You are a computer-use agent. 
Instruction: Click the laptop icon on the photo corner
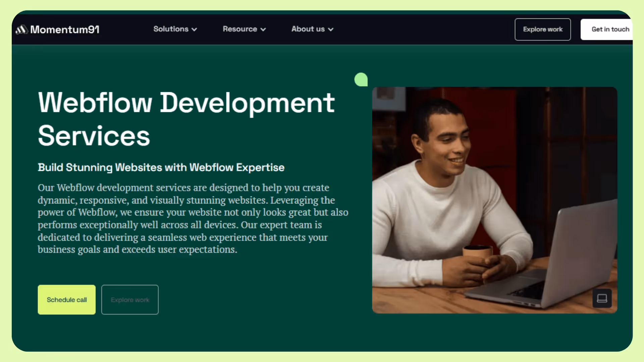[602, 298]
